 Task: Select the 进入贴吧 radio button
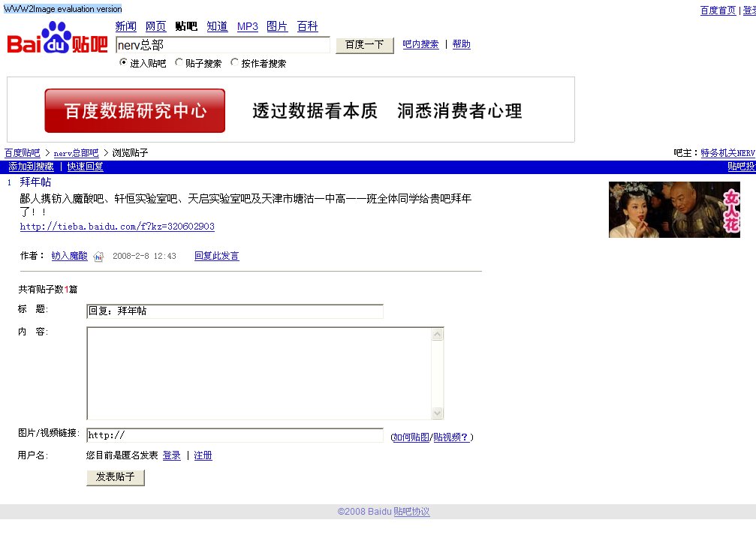[124, 63]
